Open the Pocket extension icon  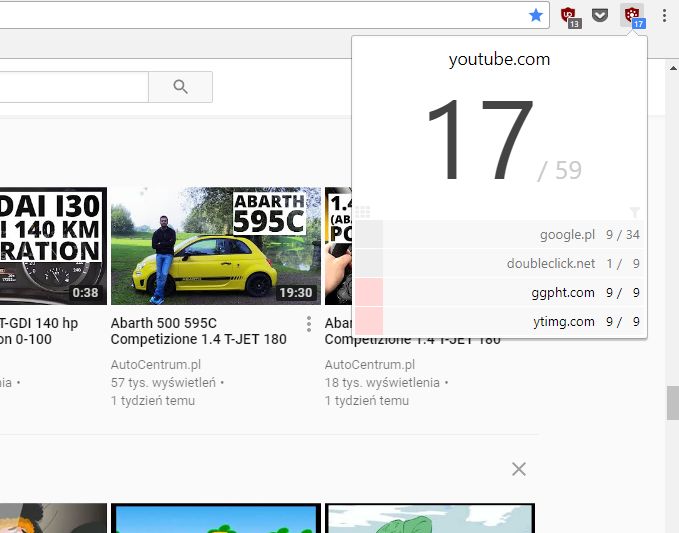coord(600,16)
